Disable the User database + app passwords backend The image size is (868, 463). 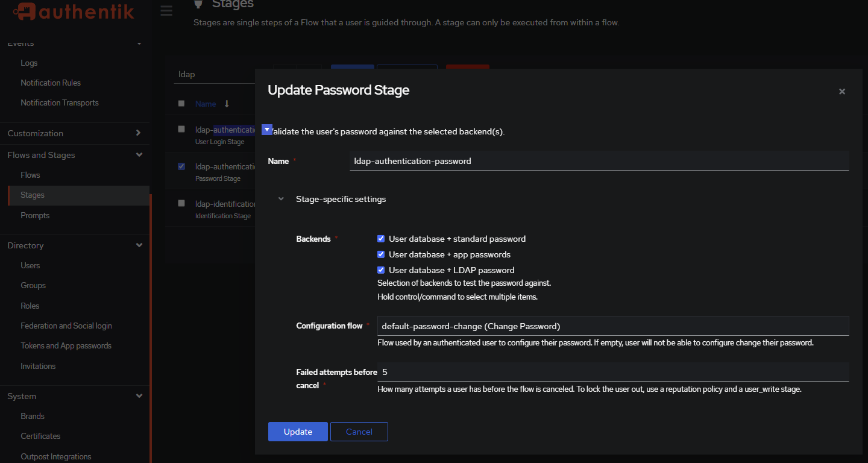(x=381, y=254)
